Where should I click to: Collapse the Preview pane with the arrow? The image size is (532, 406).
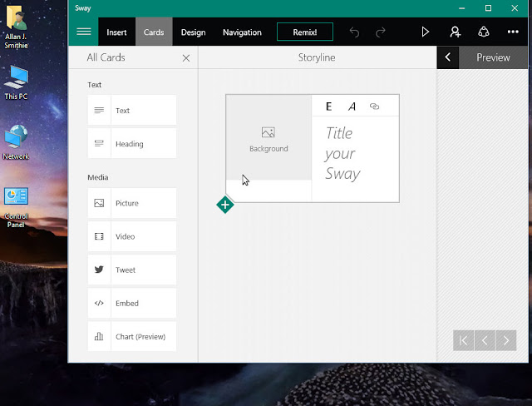(448, 57)
